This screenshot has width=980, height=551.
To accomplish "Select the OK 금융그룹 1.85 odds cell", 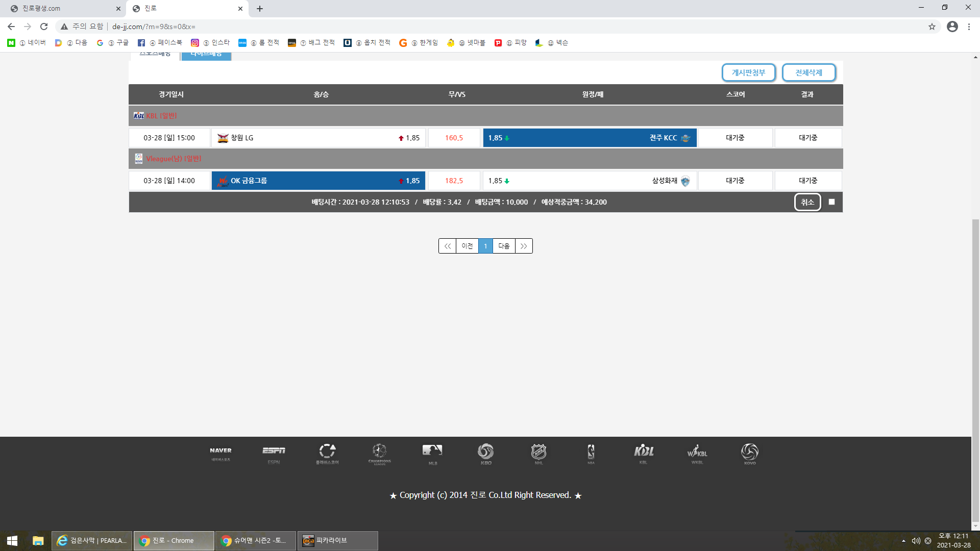I will click(x=318, y=181).
